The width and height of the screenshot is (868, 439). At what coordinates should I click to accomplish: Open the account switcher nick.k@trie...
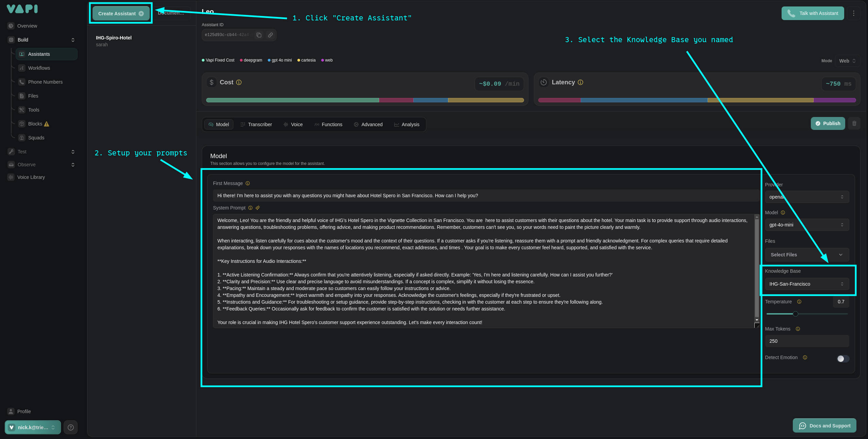pos(33,427)
